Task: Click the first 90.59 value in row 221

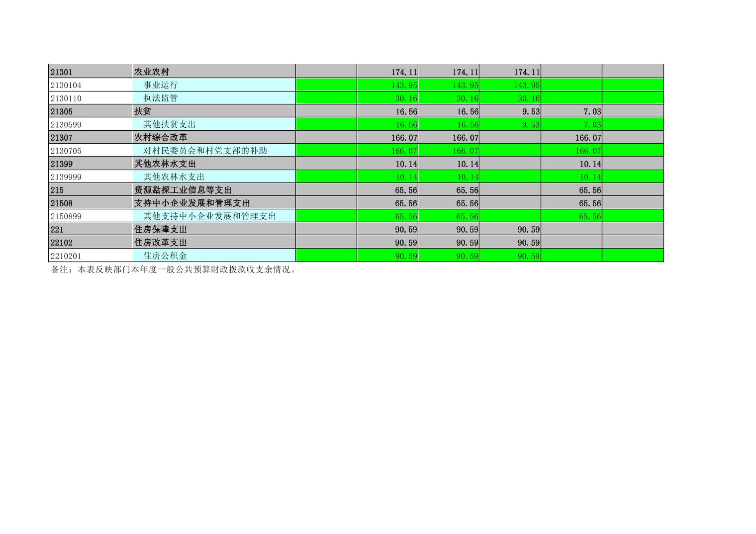Action: (x=406, y=230)
